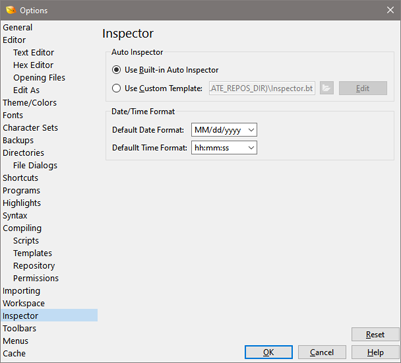The height and width of the screenshot is (363, 401).
Task: Open the General options page
Action: pyautogui.click(x=18, y=27)
